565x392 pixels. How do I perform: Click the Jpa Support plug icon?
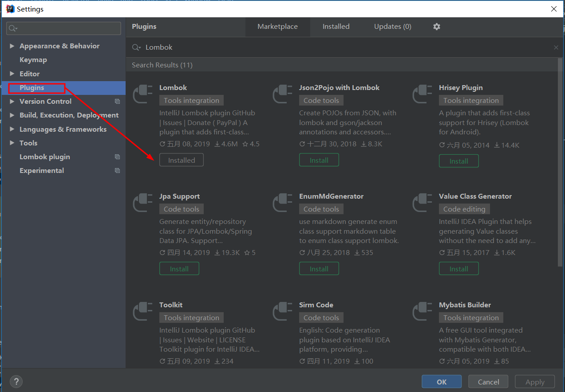click(143, 203)
